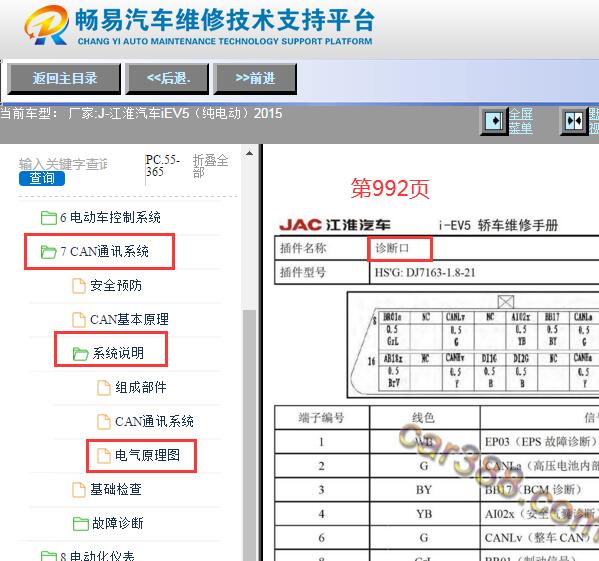Open 安全预防 page
Image resolution: width=599 pixels, height=561 pixels.
click(x=116, y=286)
